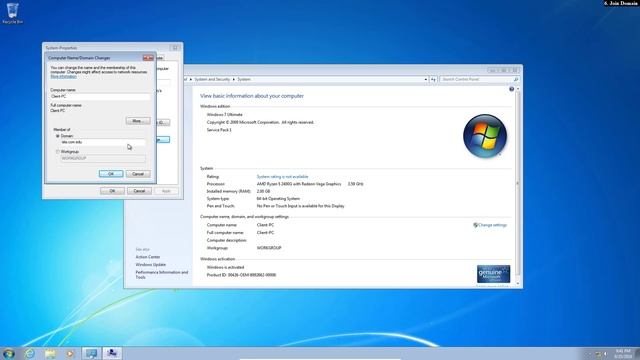Click the View basic information heading
Viewport: 640px width, 360px height.
point(252,96)
